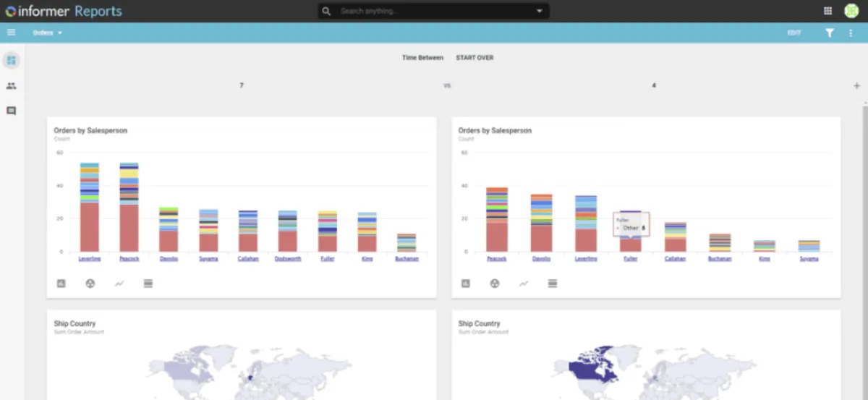Open the three-dot more options menu

click(x=851, y=33)
